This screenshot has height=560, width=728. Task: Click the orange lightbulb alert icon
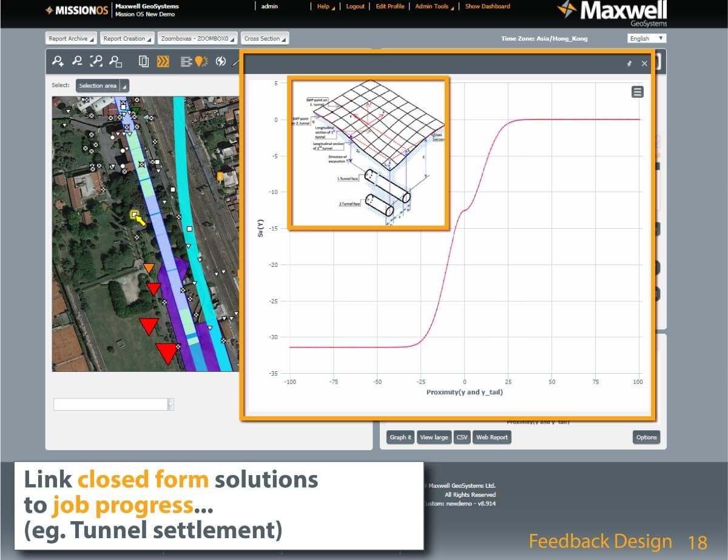click(x=201, y=61)
